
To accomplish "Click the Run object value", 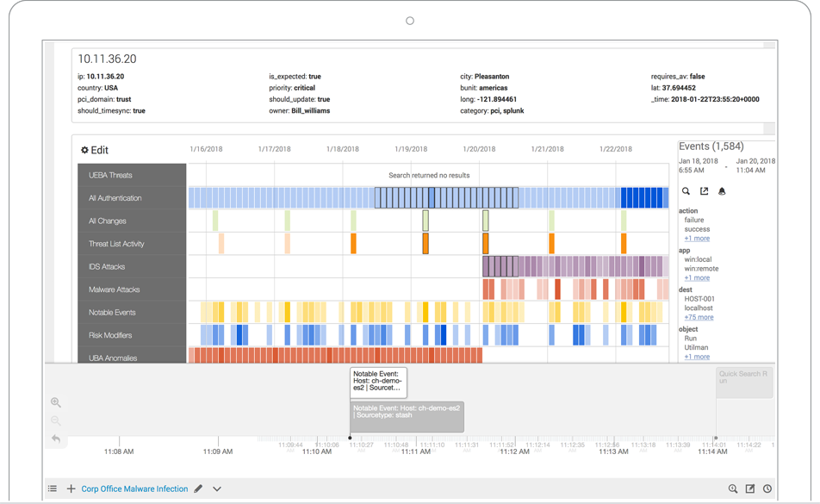I will tap(690, 339).
